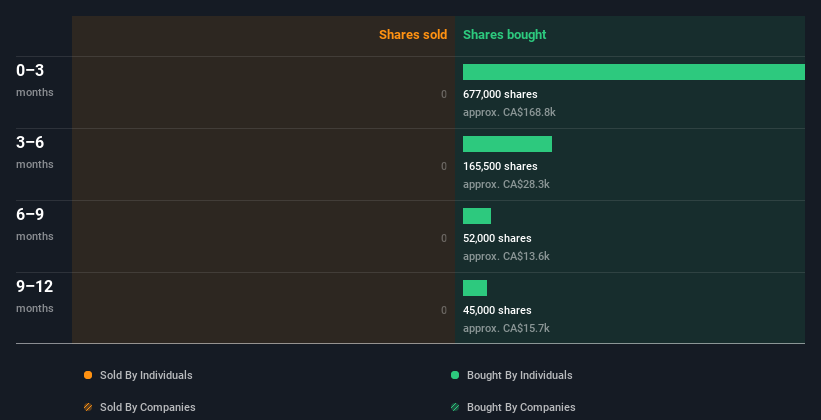Click the green bar for 0–3 months
Viewport: 821px width, 420px height.
(x=634, y=72)
